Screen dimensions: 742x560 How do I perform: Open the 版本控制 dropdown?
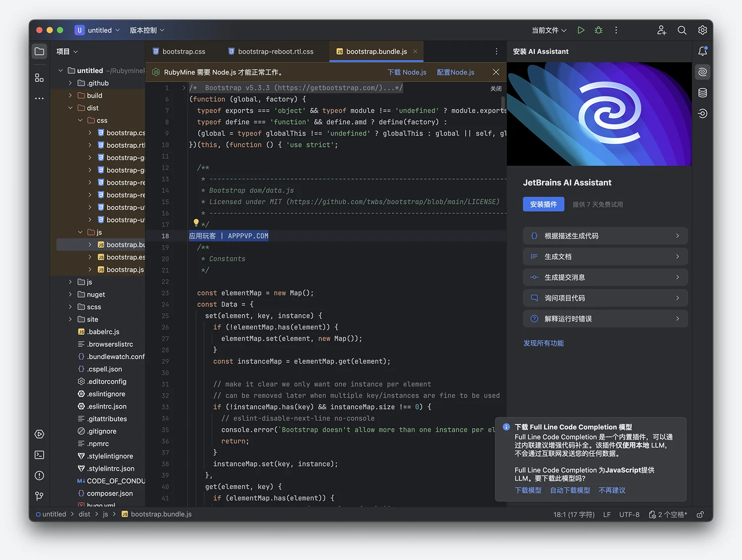147,30
